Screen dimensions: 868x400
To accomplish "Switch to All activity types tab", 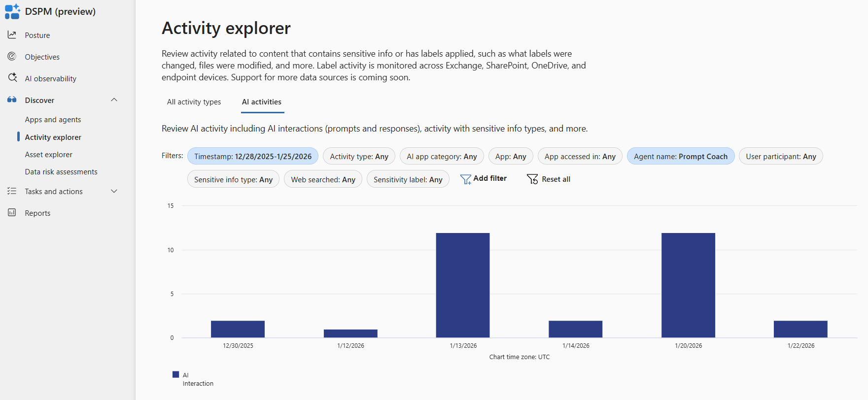I will [x=194, y=102].
